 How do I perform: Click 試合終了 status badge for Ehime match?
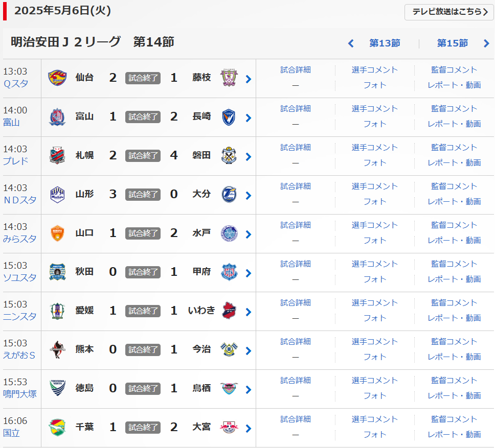pyautogui.click(x=143, y=311)
